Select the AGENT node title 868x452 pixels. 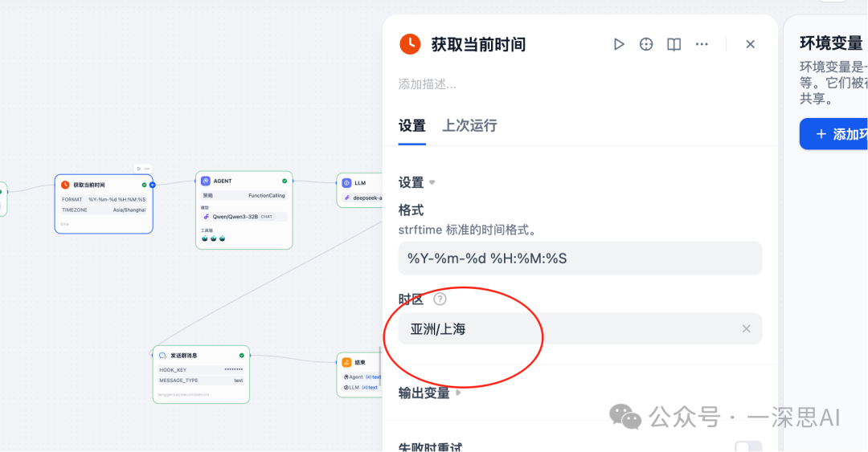point(223,181)
